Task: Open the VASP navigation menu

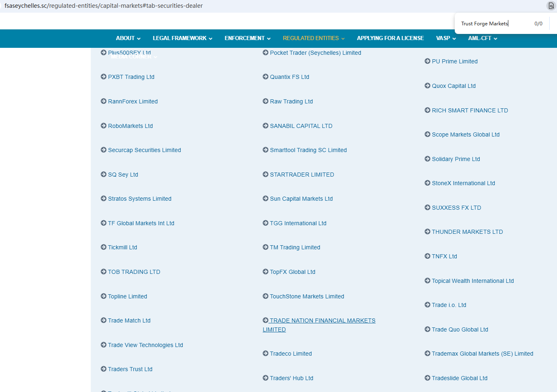Action: coord(446,38)
